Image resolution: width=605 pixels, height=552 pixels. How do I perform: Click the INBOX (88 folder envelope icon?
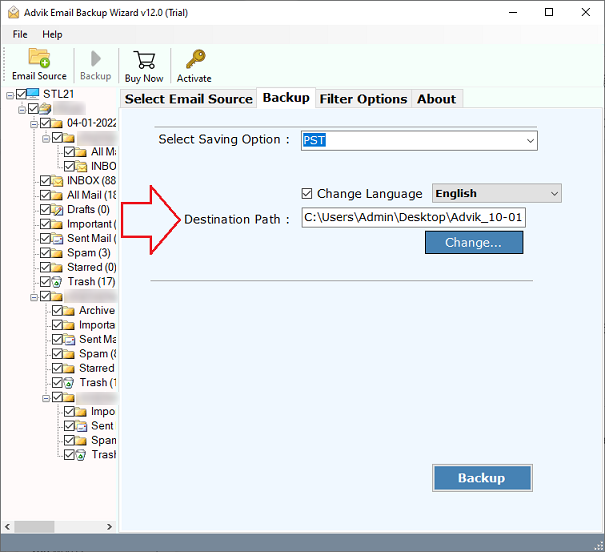57,181
